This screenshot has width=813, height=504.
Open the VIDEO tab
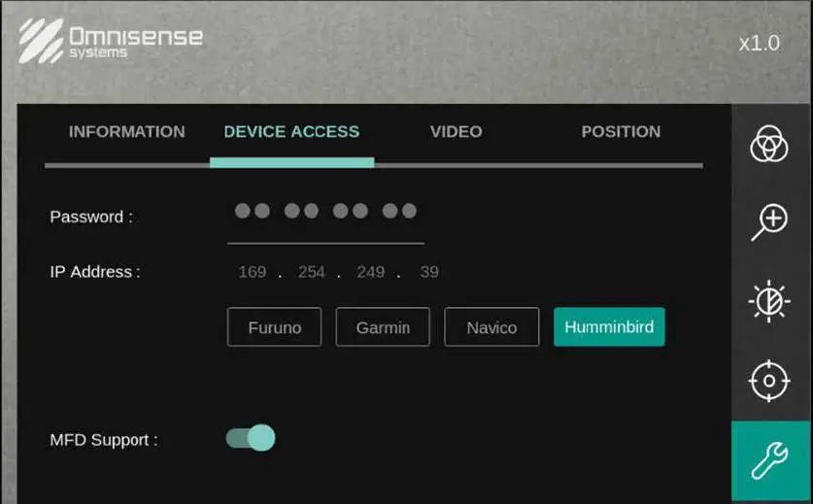pyautogui.click(x=457, y=132)
